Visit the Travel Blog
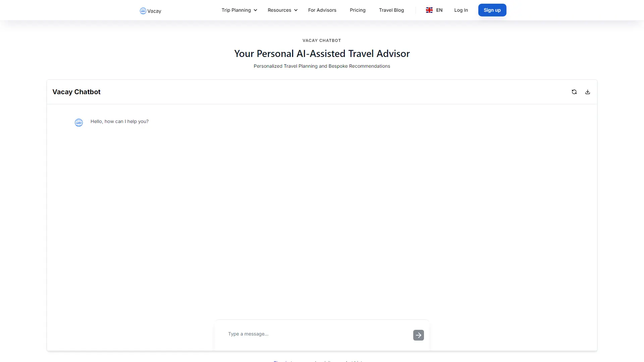Viewport: 644px width, 362px height. 391,10
